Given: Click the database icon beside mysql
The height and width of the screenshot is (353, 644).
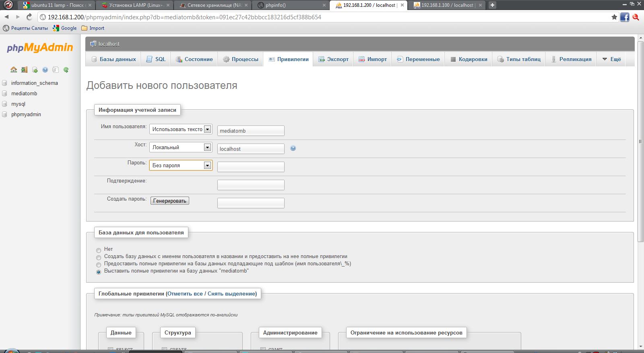Looking at the screenshot, I should pyautogui.click(x=5, y=104).
